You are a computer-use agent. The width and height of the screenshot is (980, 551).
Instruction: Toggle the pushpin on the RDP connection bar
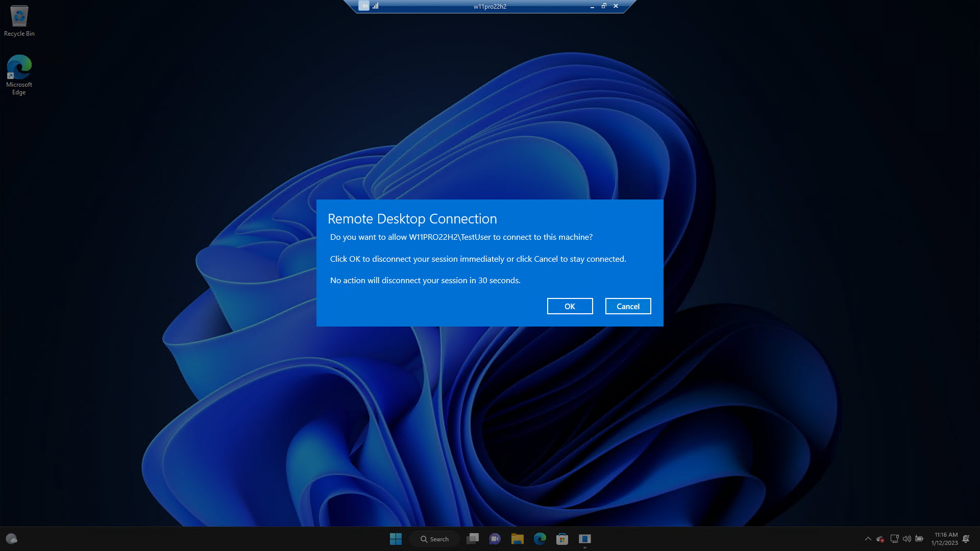click(x=363, y=6)
